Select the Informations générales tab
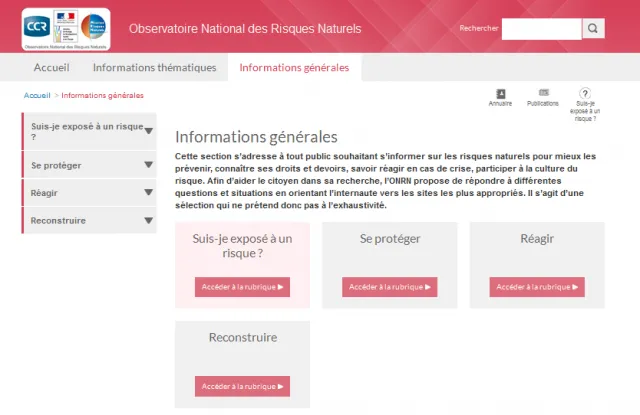 pos(294,67)
